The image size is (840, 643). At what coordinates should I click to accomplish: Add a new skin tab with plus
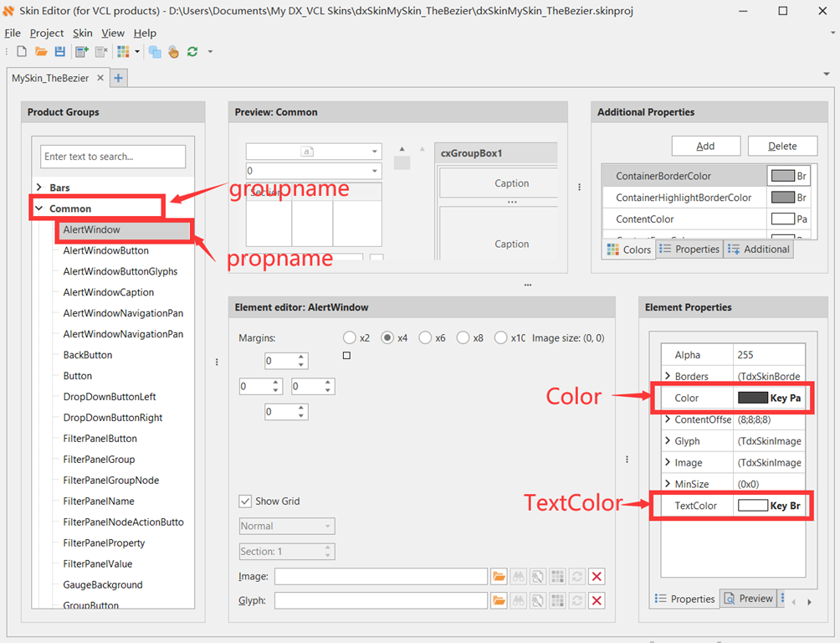[x=119, y=79]
